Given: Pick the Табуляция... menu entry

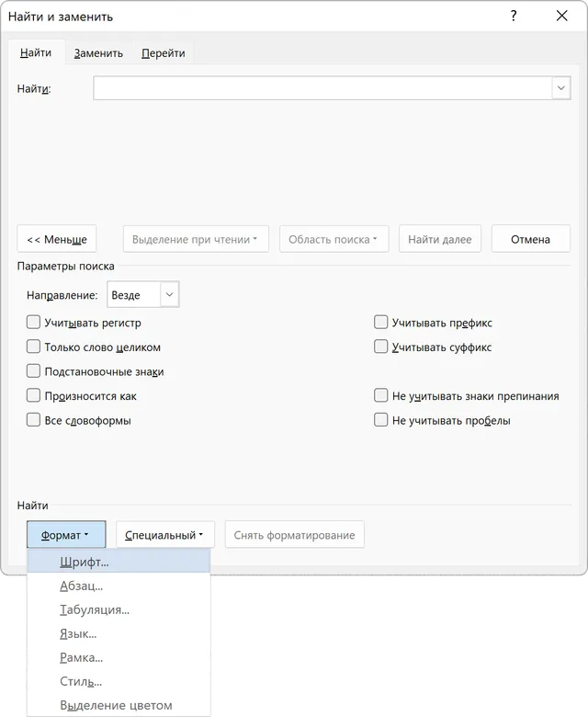Looking at the screenshot, I should (119, 609).
